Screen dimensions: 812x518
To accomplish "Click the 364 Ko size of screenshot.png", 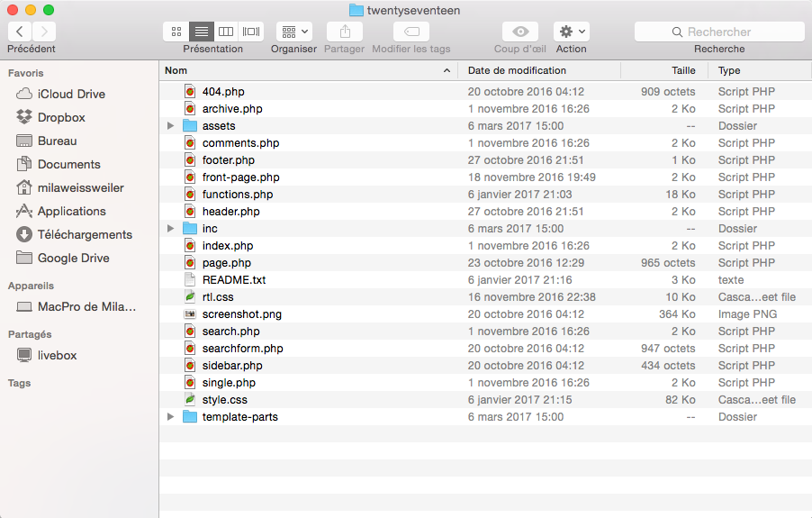I will point(677,314).
